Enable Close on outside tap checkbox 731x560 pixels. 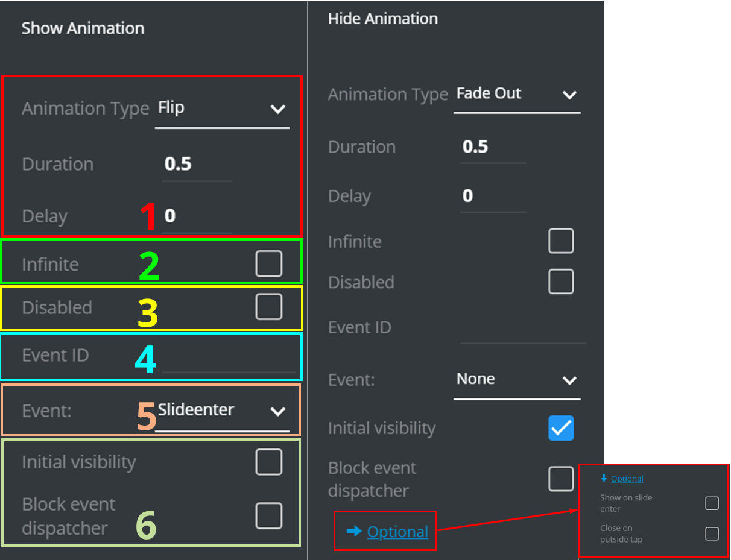click(712, 533)
